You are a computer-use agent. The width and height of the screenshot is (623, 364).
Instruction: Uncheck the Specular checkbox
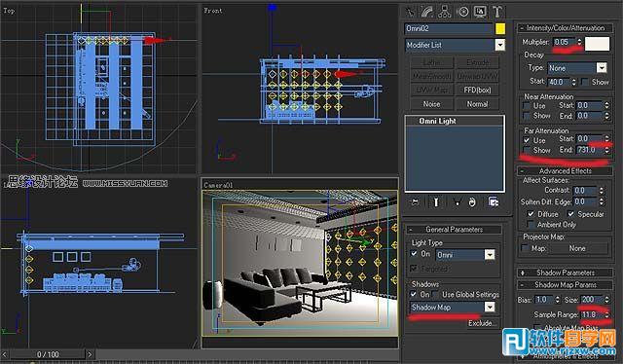pyautogui.click(x=571, y=214)
